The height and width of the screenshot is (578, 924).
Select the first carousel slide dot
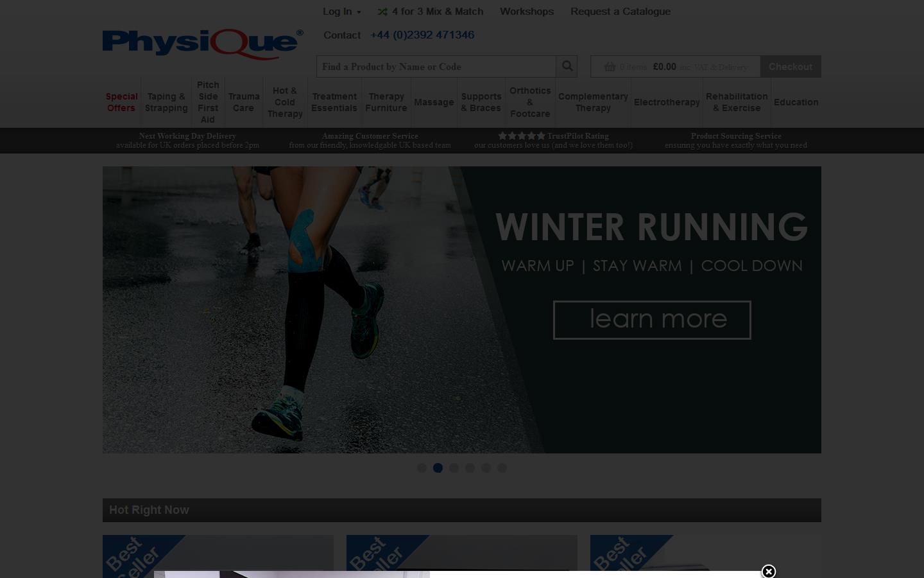point(422,468)
